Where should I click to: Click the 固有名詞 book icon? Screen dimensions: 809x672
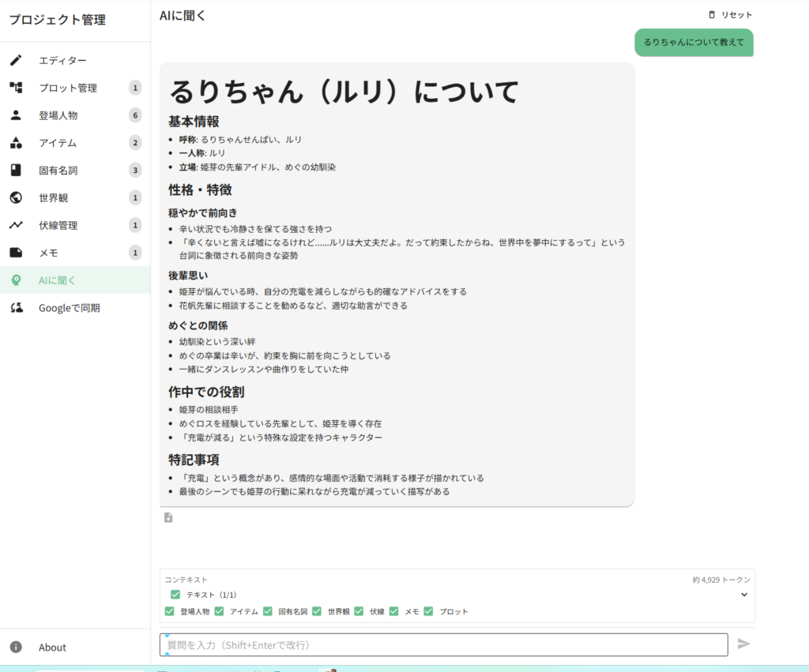coord(16,171)
